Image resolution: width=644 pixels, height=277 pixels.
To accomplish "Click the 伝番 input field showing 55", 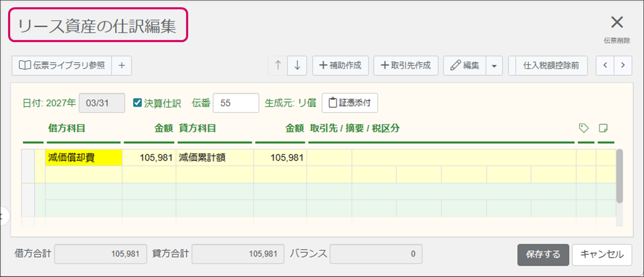I will pos(236,103).
